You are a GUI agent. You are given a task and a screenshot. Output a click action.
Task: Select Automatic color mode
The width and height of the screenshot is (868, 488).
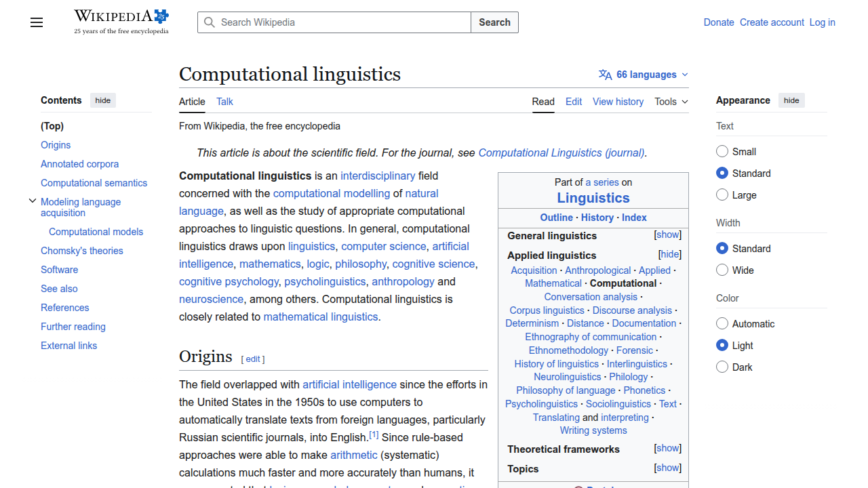point(722,323)
